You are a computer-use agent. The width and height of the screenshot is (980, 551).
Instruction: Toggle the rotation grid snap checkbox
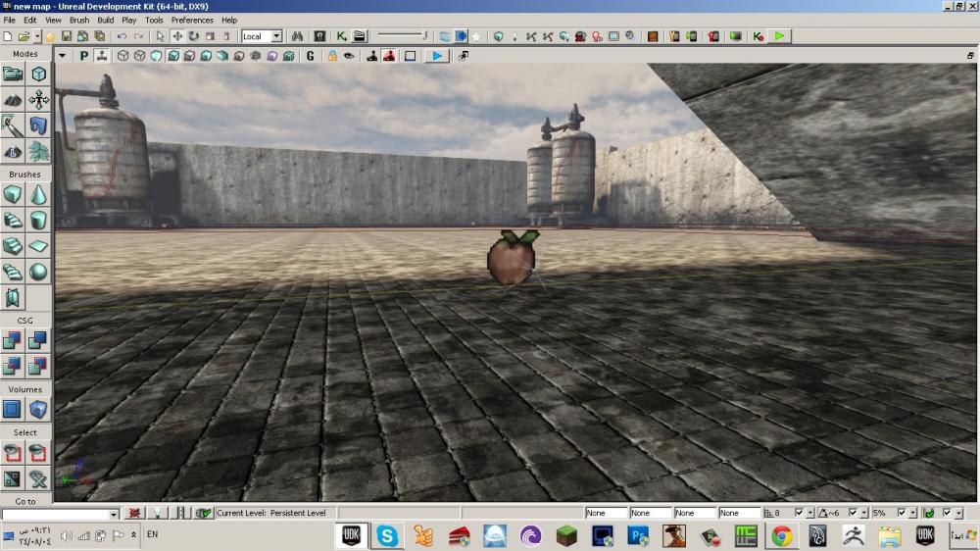coord(854,513)
